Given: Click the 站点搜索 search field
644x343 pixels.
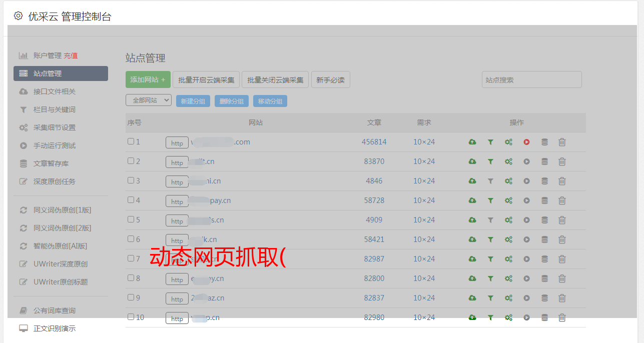Looking at the screenshot, I should coord(531,80).
